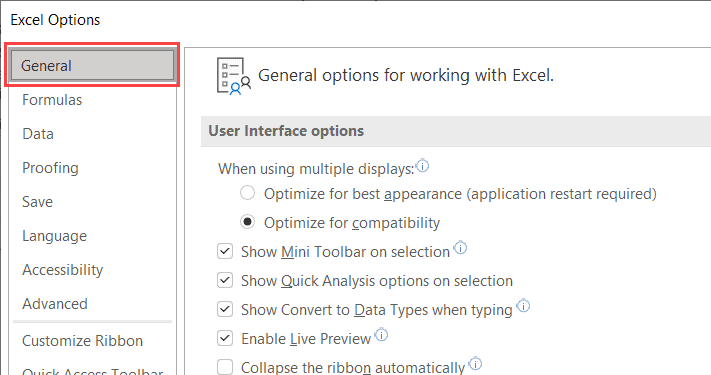The width and height of the screenshot is (711, 375).
Task: Click info icon next to Show Mini Toolbar
Action: (460, 248)
